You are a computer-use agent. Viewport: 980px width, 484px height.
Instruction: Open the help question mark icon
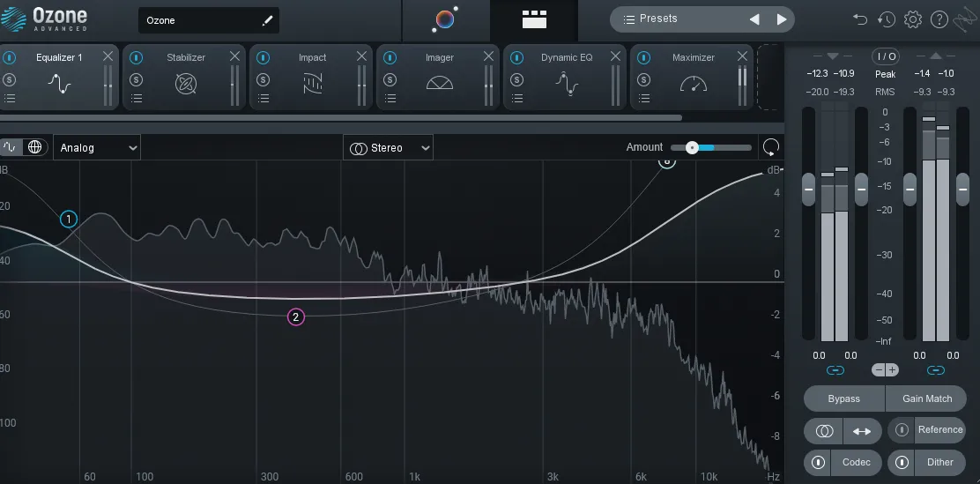point(939,19)
